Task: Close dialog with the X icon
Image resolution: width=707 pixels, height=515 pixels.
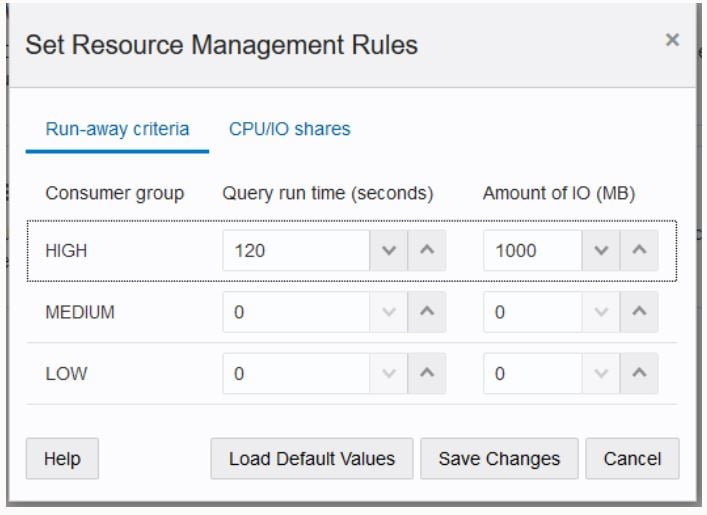Action: (672, 40)
